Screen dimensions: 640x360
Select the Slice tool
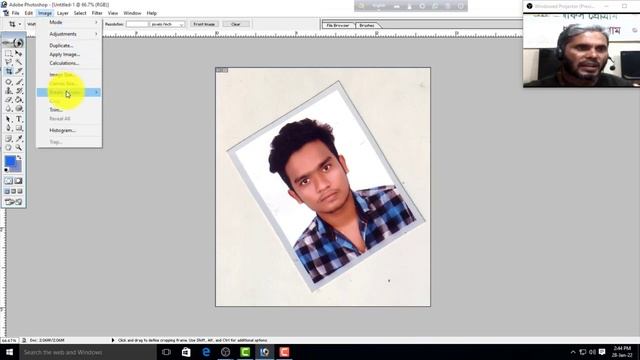tap(19, 71)
